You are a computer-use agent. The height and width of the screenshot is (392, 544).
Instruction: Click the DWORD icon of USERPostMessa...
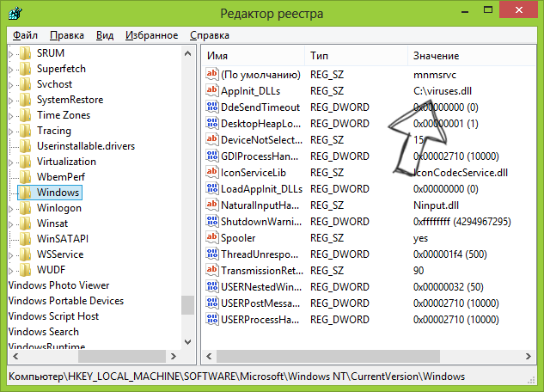tap(212, 303)
